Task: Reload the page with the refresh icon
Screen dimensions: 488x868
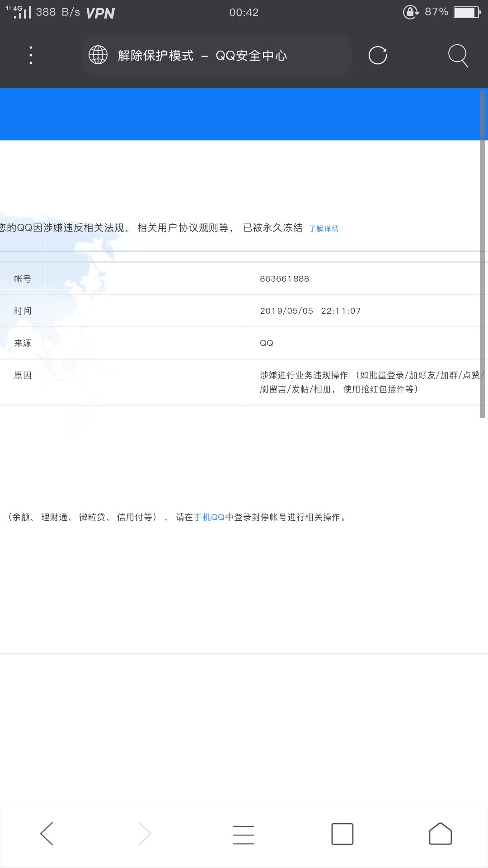Action: [x=378, y=56]
